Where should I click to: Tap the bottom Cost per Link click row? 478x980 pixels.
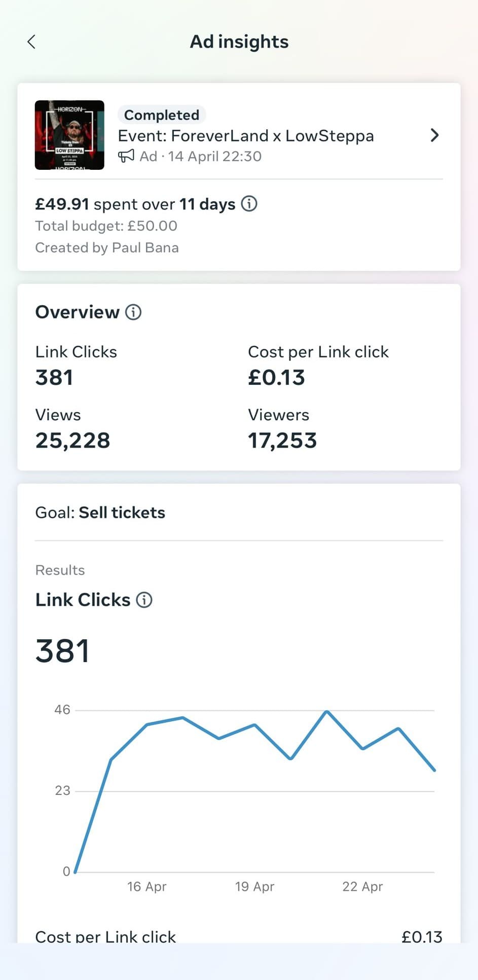click(238, 936)
